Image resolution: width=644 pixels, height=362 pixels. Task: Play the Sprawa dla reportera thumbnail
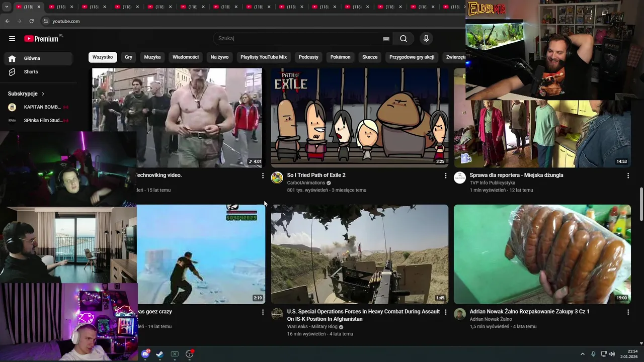coord(542,134)
